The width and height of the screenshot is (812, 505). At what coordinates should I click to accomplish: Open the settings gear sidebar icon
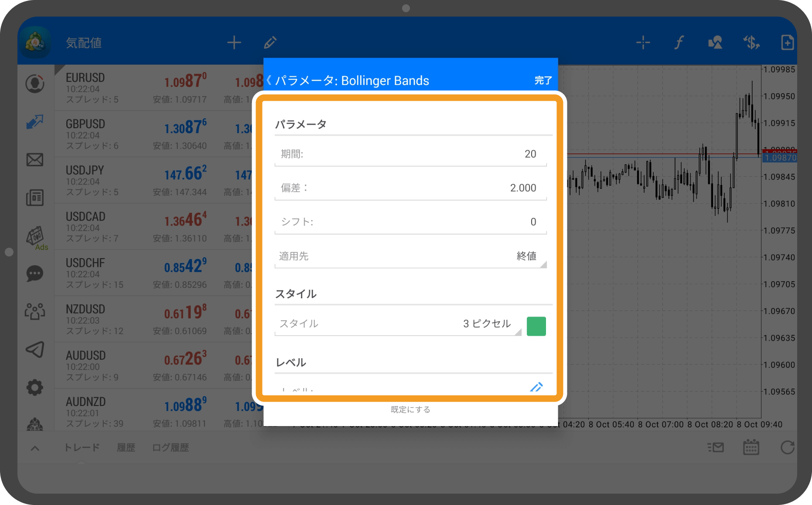click(x=35, y=387)
